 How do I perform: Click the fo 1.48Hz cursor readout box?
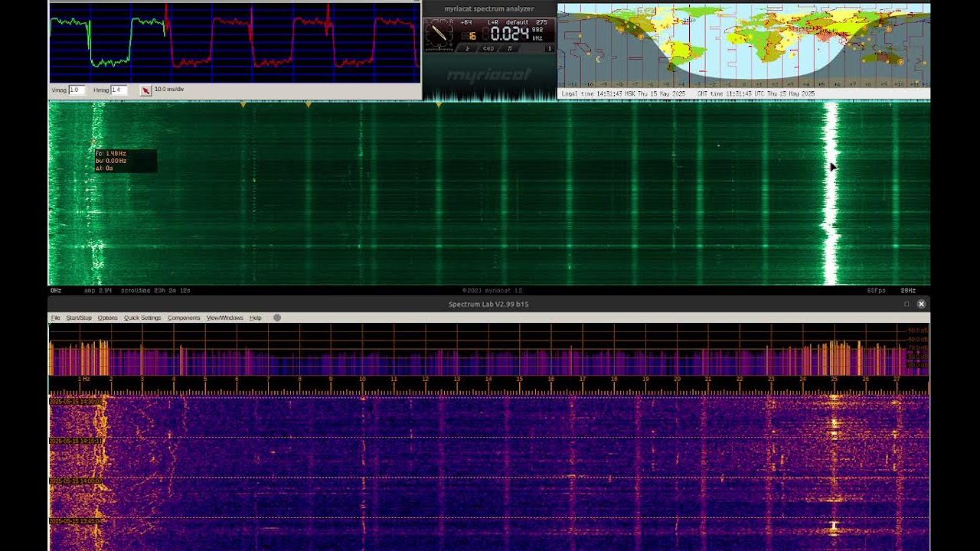(126, 161)
